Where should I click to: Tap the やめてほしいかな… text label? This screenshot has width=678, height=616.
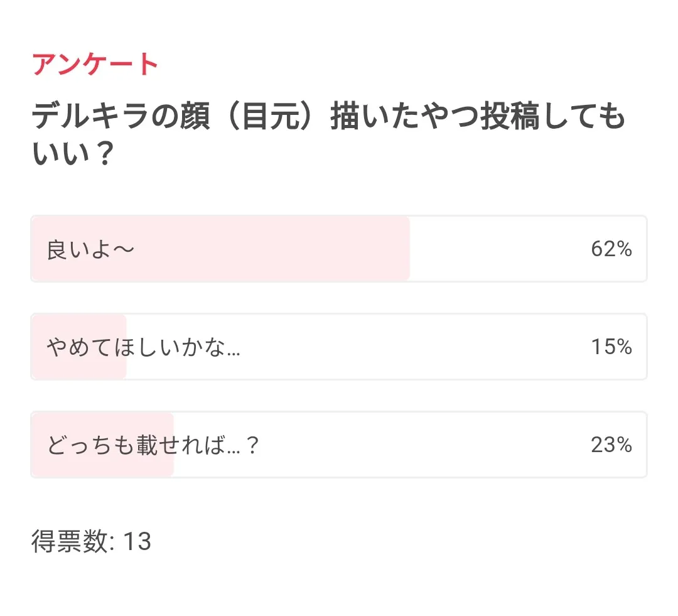[x=143, y=347]
